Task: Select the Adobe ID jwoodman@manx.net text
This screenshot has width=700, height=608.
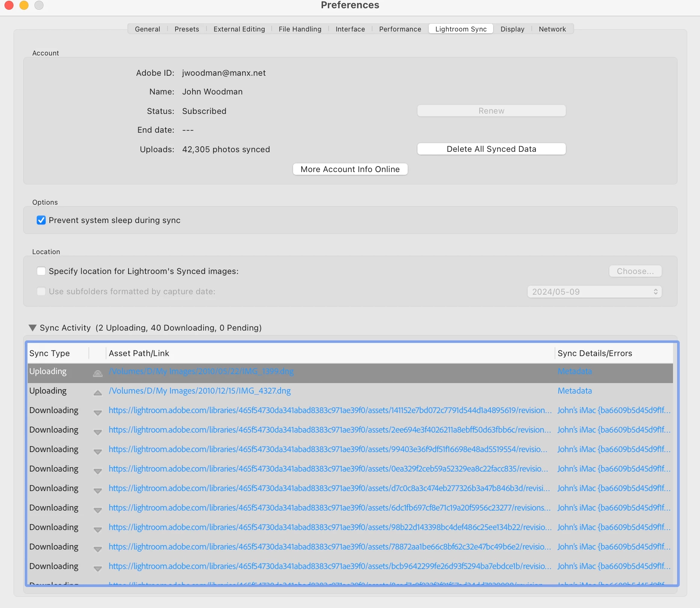Action: 224,73
